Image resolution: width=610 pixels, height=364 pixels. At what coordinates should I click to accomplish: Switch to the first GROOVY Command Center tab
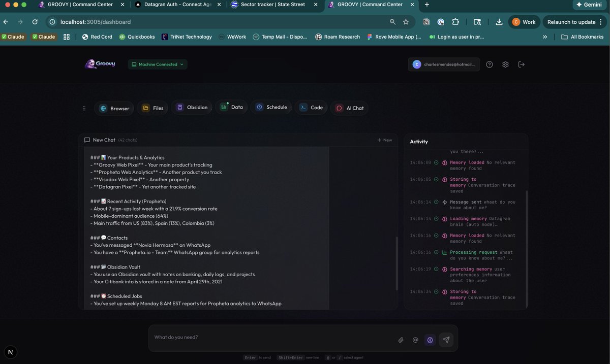(x=80, y=5)
